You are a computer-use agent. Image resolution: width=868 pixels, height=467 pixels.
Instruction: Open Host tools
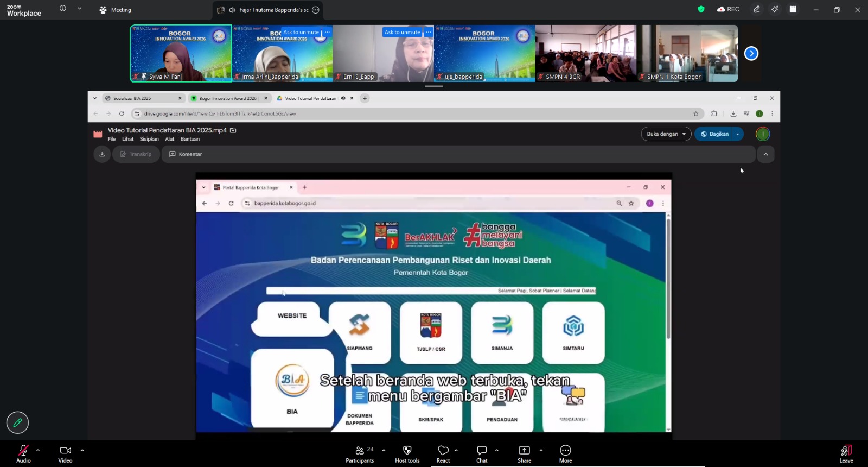pos(407,454)
